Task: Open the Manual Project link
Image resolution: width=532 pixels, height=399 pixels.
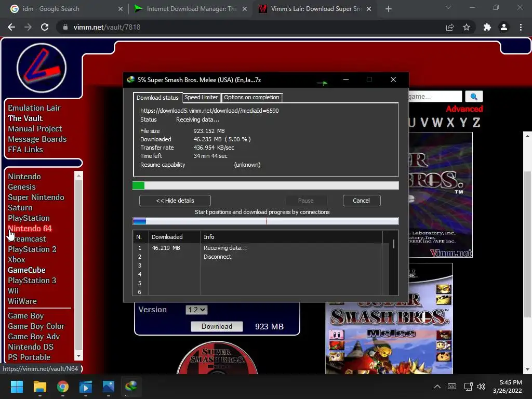Action: 35,129
